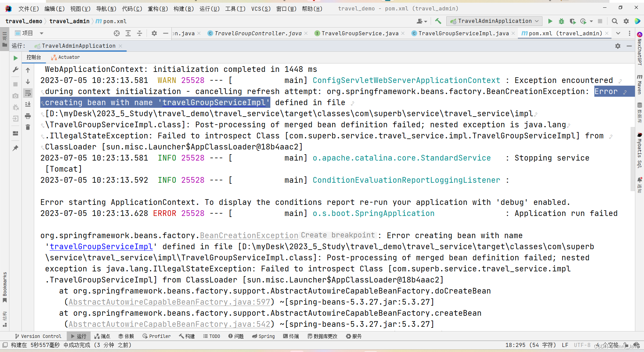This screenshot has height=352, width=644.
Task: Switch to TravelGroupServiceImpl.java tab
Action: pos(464,33)
